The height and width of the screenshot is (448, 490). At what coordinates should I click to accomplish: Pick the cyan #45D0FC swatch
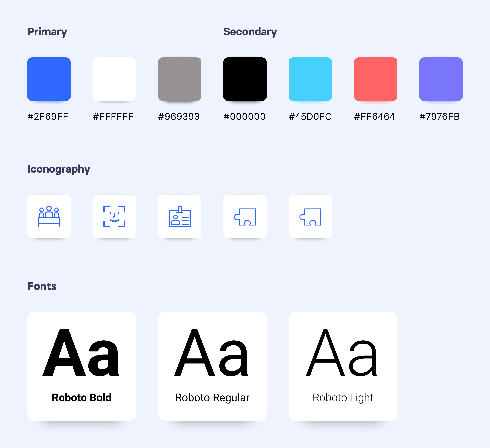[310, 79]
